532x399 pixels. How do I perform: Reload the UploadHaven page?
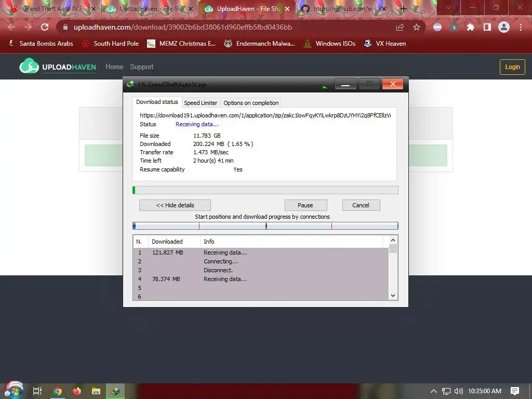click(x=45, y=27)
